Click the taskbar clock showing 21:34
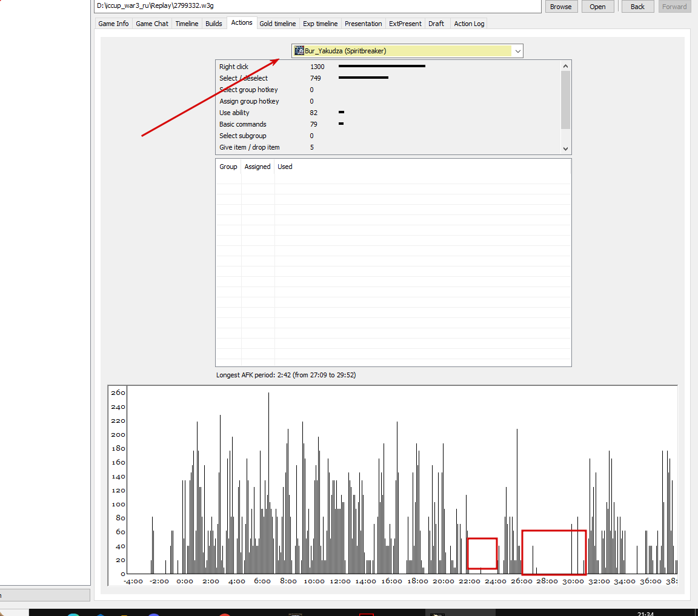698x616 pixels. pyautogui.click(x=645, y=614)
